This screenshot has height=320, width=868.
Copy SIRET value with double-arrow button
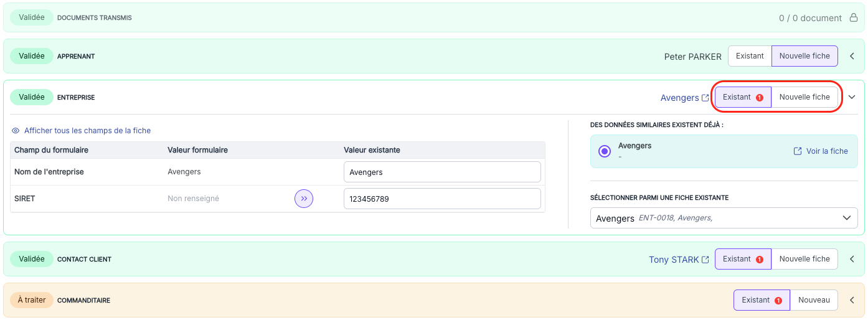(x=304, y=199)
